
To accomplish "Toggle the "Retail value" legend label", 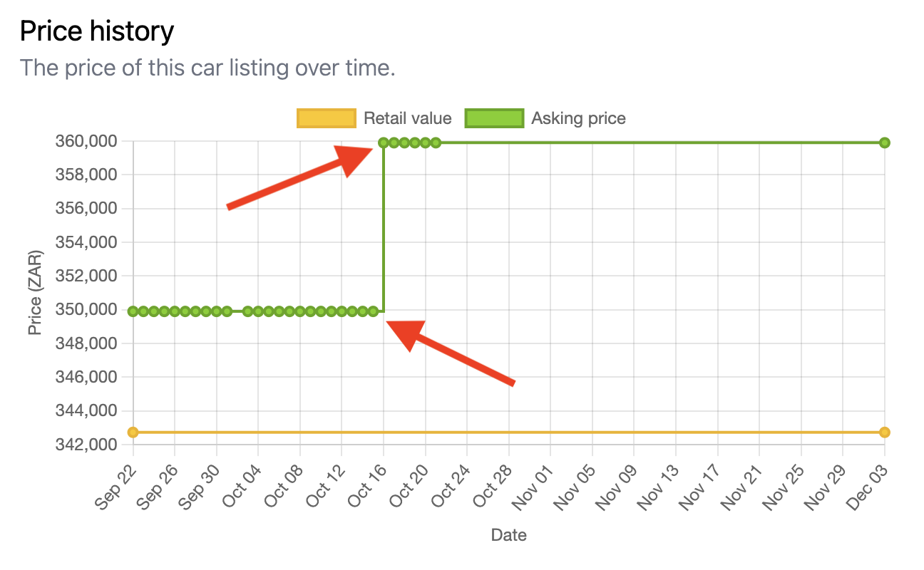I will 407,118.
